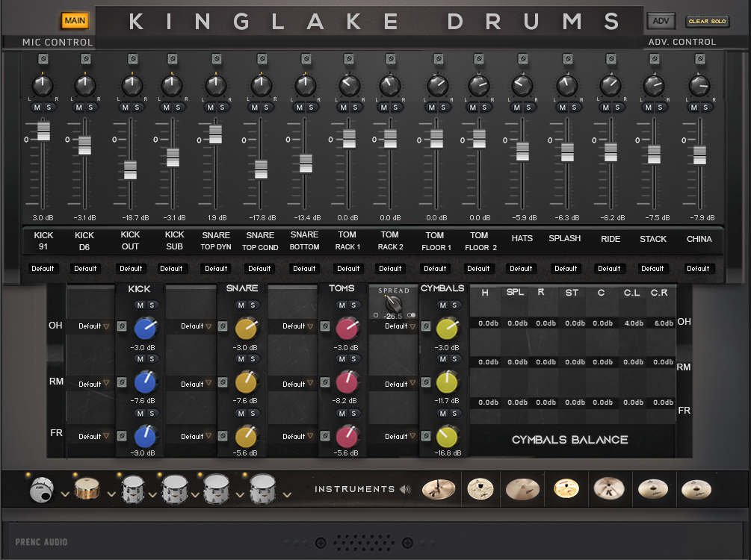Click the C.L OH value 4.0db
Screen dimensions: 751x560
[x=634, y=323]
